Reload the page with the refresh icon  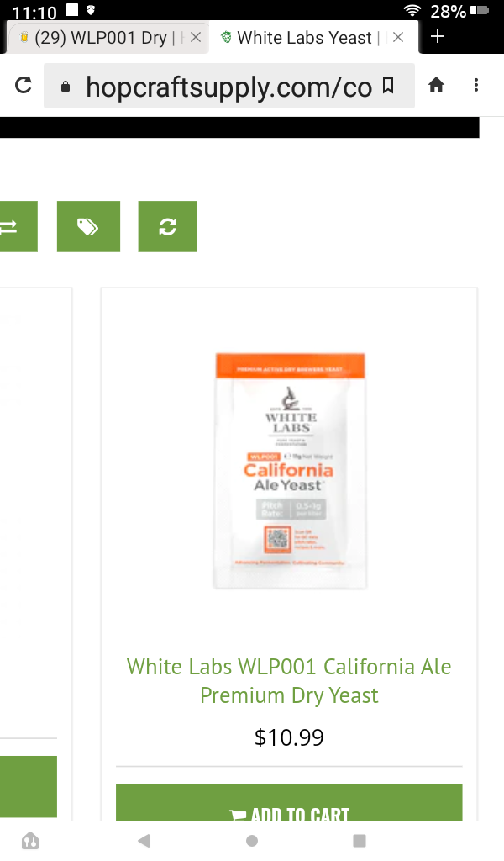point(23,85)
